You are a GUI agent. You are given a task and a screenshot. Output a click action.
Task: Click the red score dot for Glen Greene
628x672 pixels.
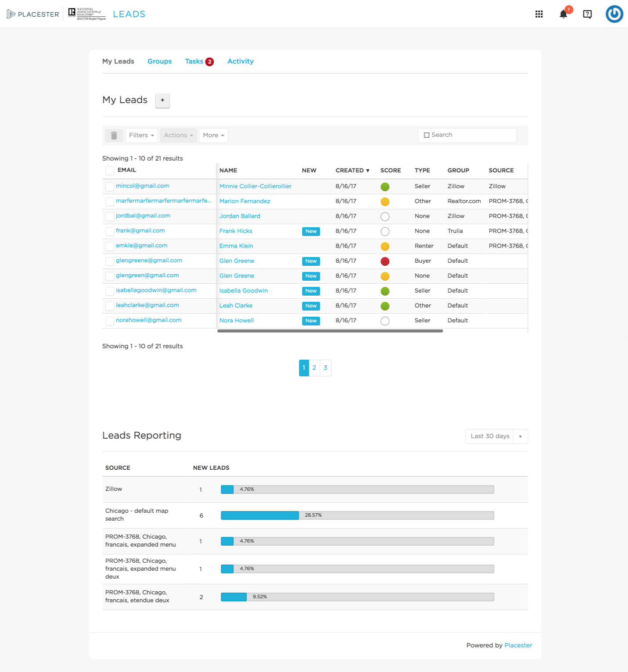pyautogui.click(x=385, y=261)
